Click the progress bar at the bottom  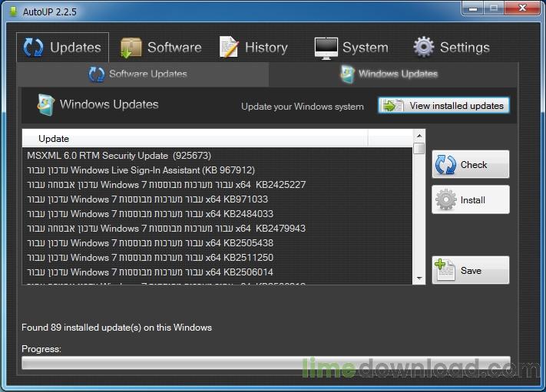266,364
